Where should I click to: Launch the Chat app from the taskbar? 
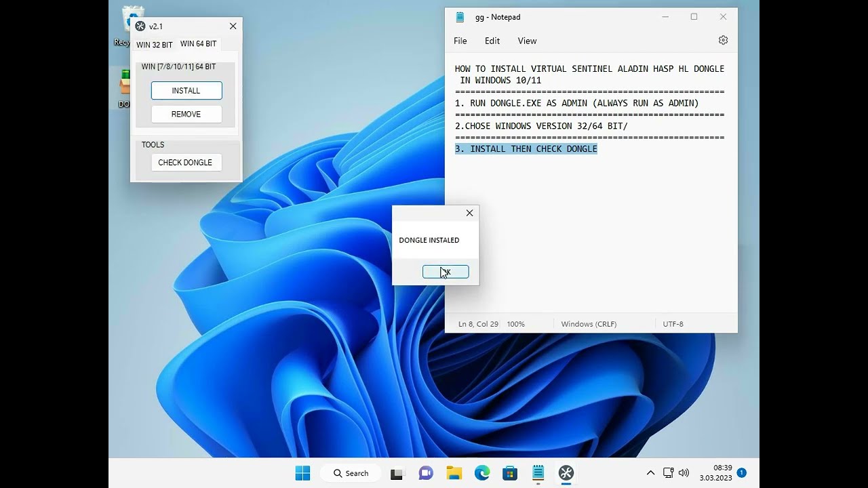pos(426,473)
